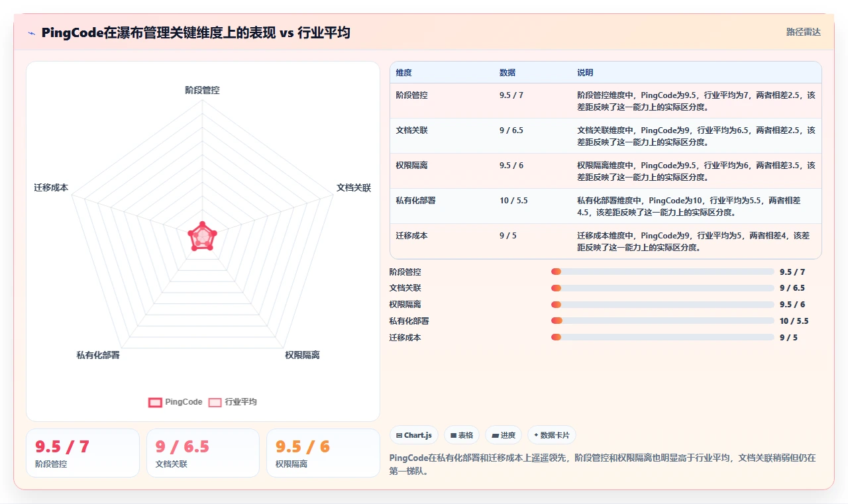Click the lightning icon beside the title
The width and height of the screenshot is (848, 504).
pyautogui.click(x=32, y=32)
